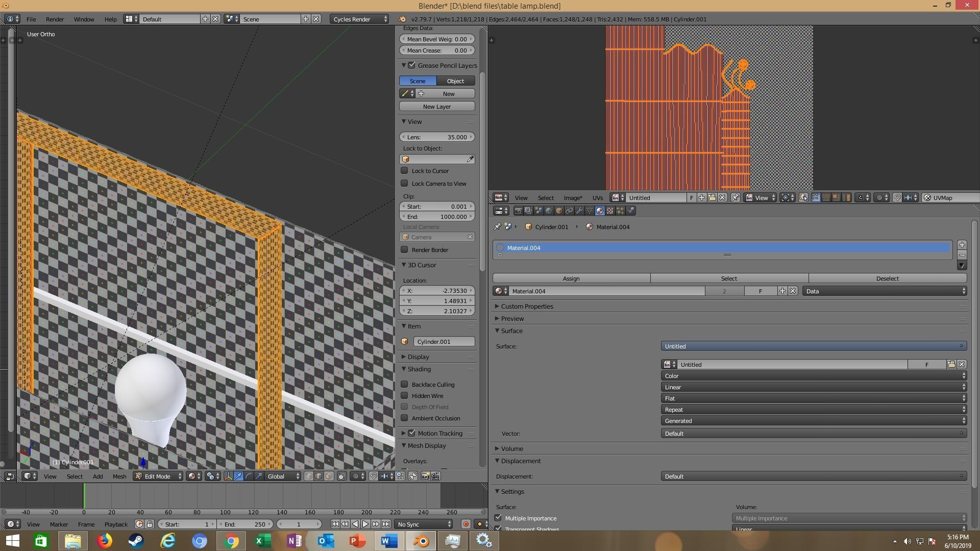This screenshot has height=551, width=980.
Task: Open the Mesh menu
Action: (119, 477)
